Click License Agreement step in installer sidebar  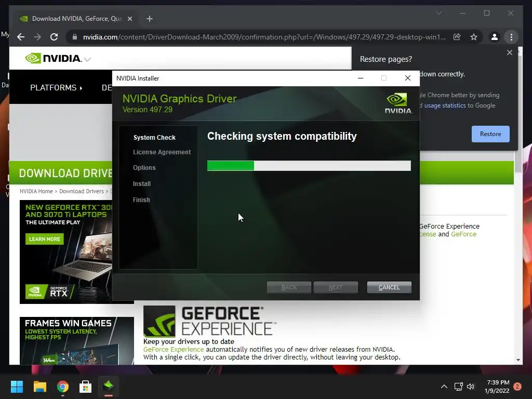point(162,152)
